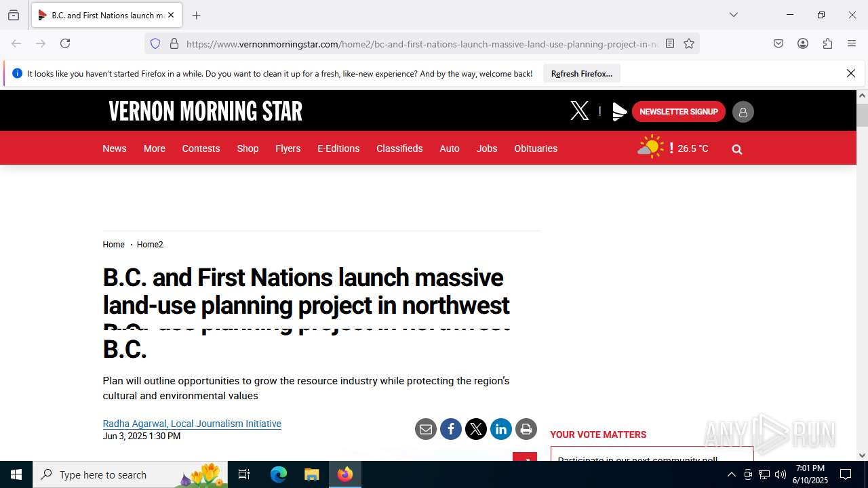
Task: Show hidden system tray icons
Action: pyautogui.click(x=731, y=474)
